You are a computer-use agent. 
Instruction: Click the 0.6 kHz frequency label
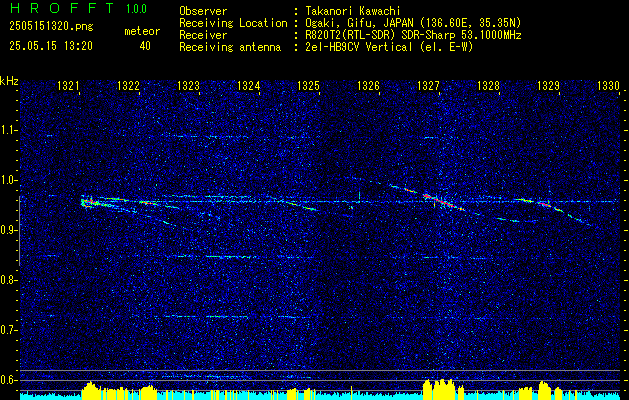[9, 380]
